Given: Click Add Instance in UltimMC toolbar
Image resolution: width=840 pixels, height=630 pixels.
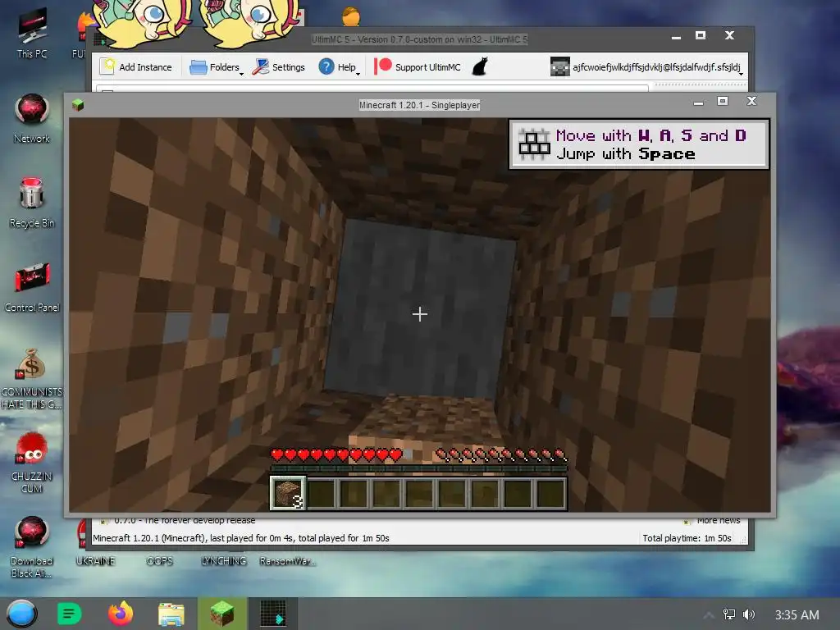Looking at the screenshot, I should [x=135, y=67].
